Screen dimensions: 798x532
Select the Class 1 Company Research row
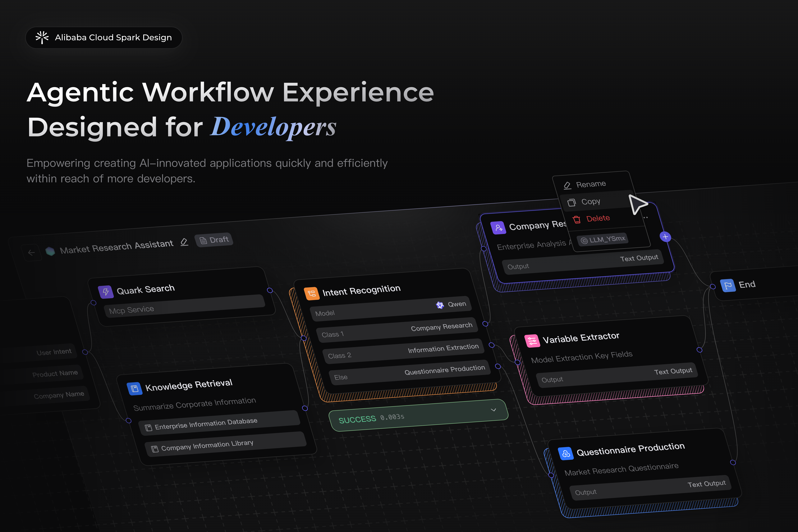click(x=397, y=330)
